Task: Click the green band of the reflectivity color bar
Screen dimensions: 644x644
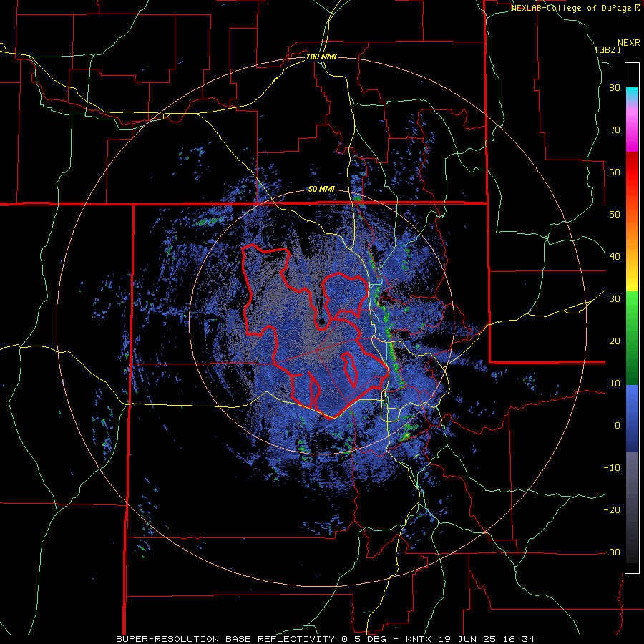Action: (632, 338)
